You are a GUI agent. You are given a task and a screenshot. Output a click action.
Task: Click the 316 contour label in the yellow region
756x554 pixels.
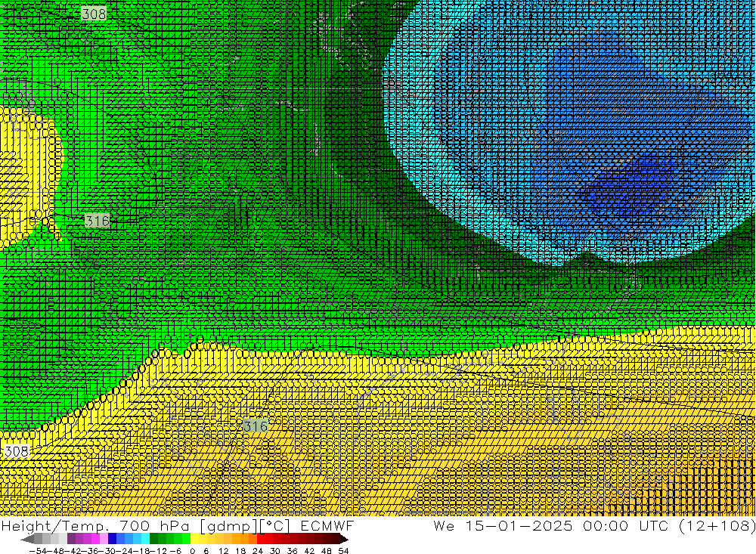tap(255, 426)
